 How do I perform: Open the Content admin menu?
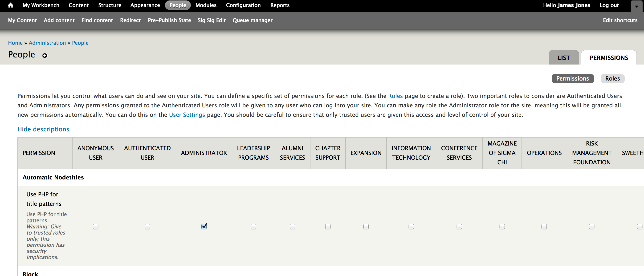[x=78, y=5]
